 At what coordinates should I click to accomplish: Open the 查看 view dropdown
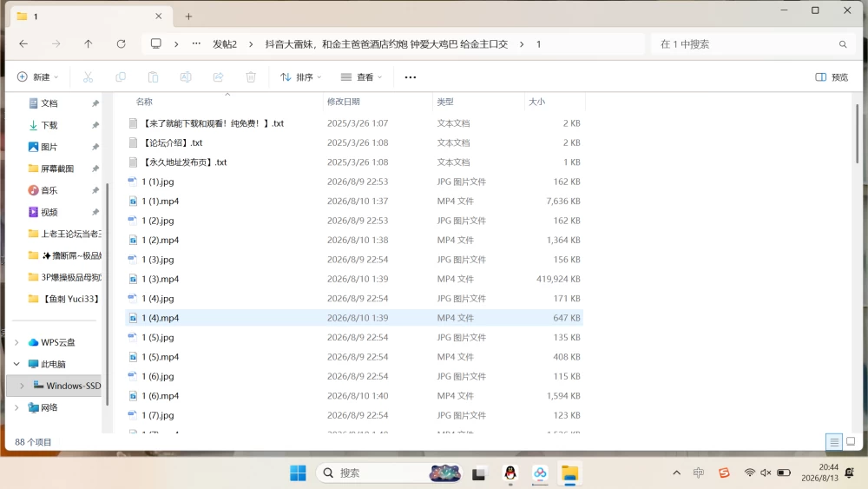pyautogui.click(x=361, y=77)
